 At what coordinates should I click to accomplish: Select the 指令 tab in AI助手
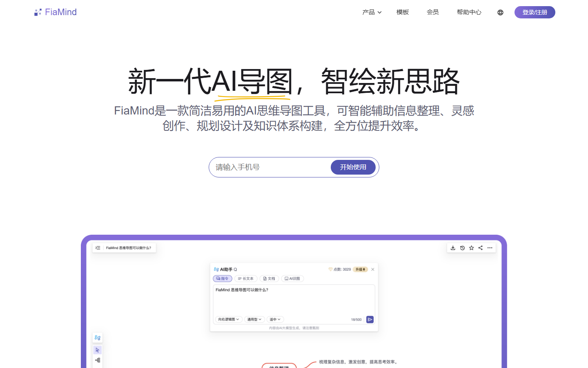(x=223, y=278)
